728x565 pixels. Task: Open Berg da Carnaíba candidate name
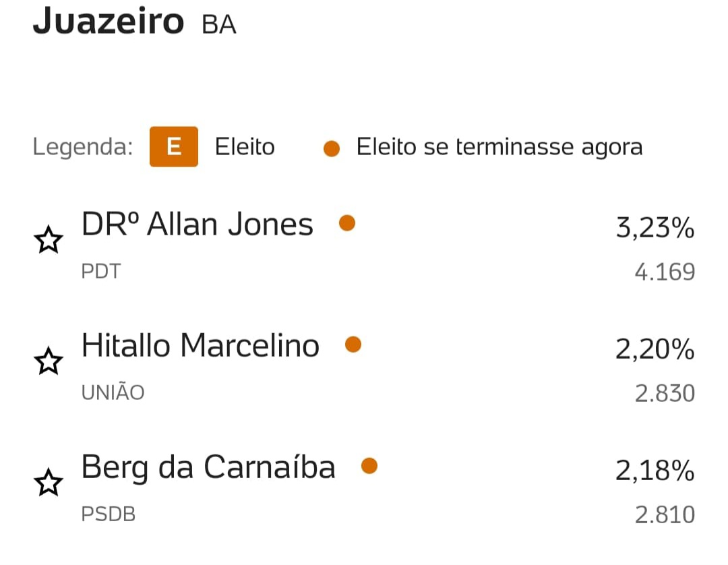pyautogui.click(x=208, y=467)
